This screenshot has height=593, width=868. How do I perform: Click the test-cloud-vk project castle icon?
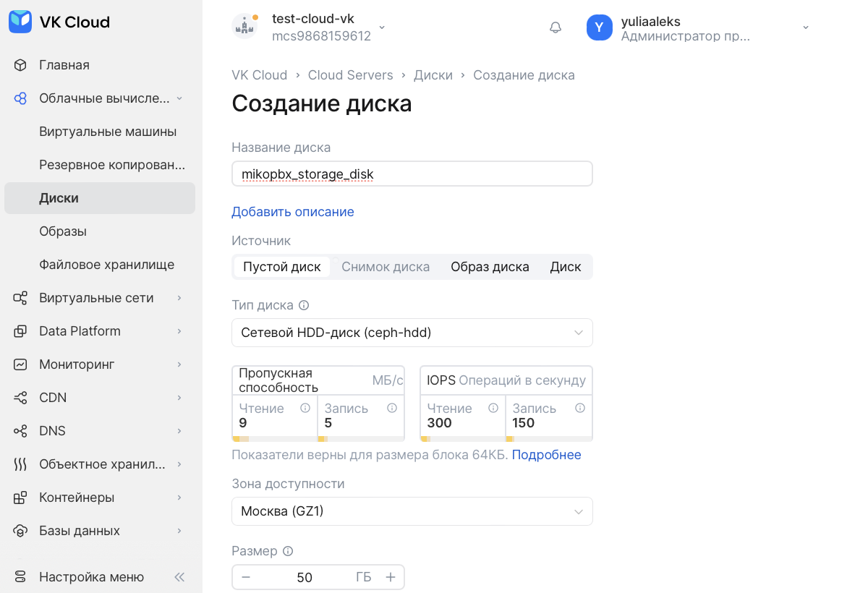[x=244, y=27]
